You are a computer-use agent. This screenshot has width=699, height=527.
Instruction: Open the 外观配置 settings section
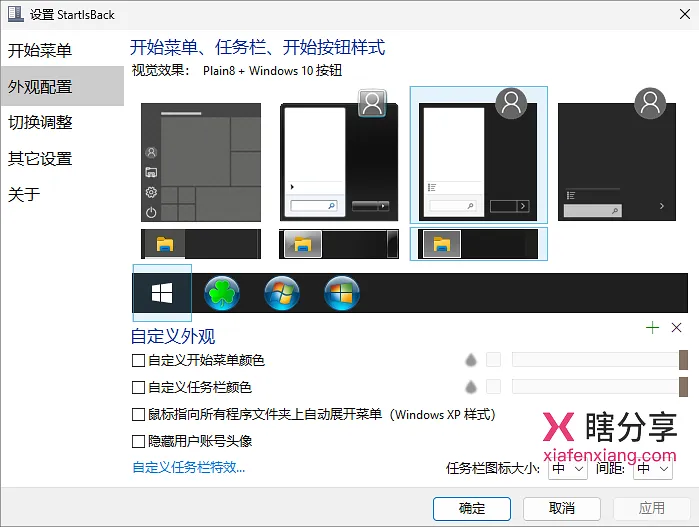tap(62, 86)
